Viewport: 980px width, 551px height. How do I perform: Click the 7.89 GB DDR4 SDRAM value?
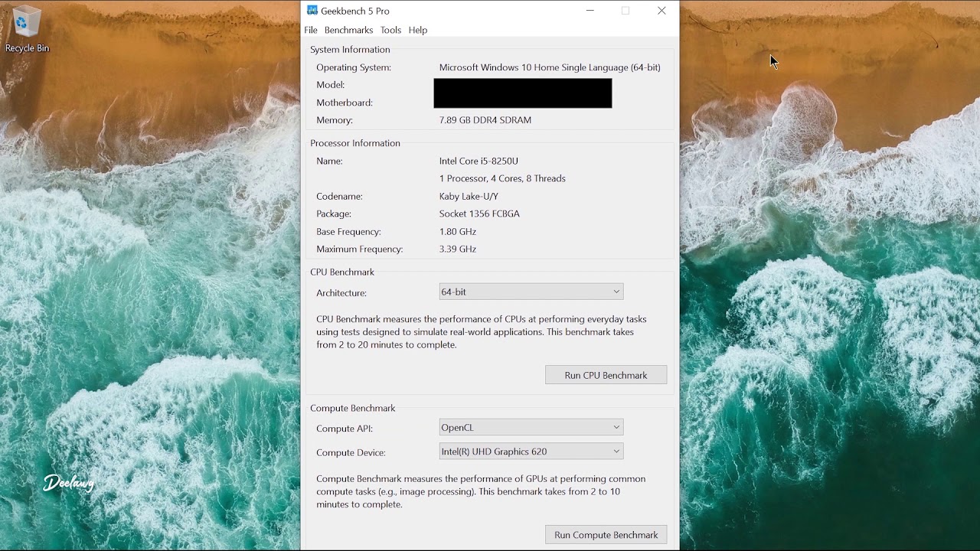click(x=485, y=120)
